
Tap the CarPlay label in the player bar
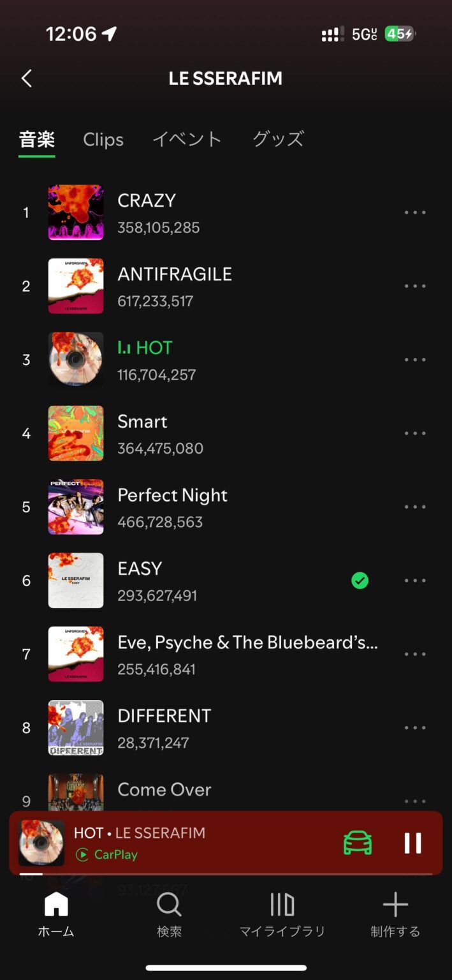click(x=106, y=855)
